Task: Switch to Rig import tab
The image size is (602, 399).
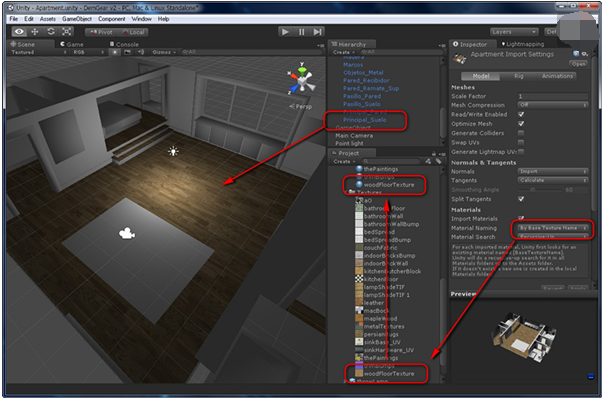Action: [519, 76]
